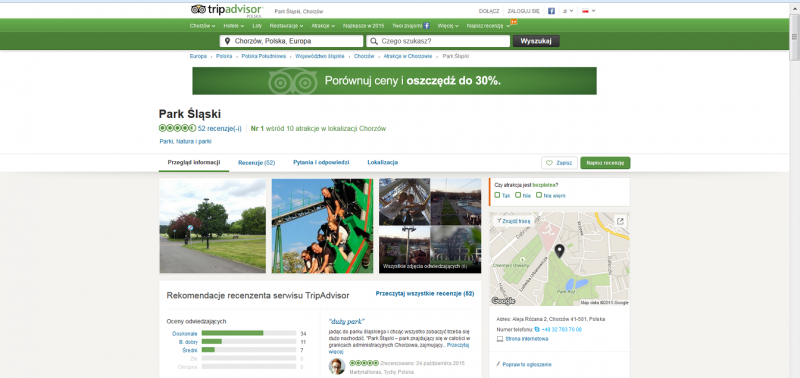The height and width of the screenshot is (378, 800).
Task: Click the Skype icon next to phone number
Action: [537, 330]
